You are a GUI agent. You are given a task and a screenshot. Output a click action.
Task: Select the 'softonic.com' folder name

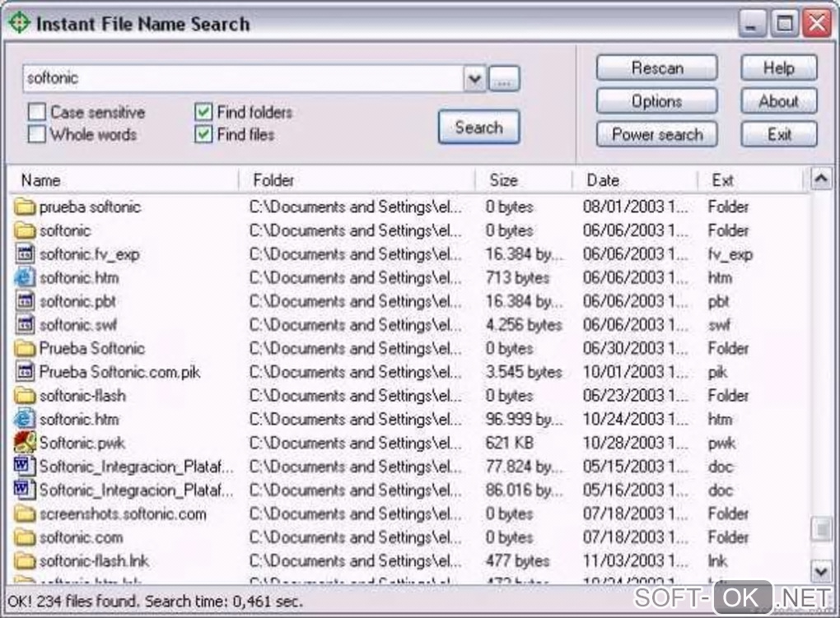81,537
